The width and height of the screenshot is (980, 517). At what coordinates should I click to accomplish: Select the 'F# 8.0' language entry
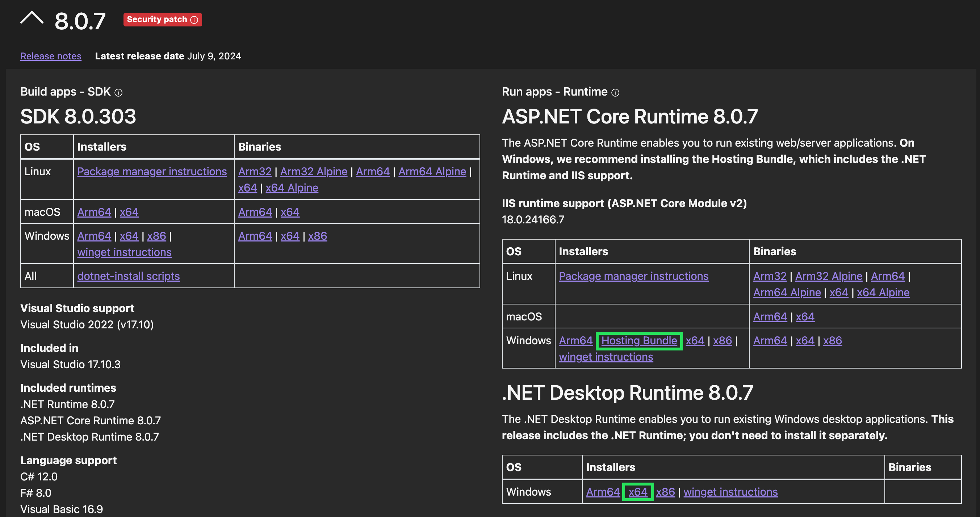coord(36,493)
